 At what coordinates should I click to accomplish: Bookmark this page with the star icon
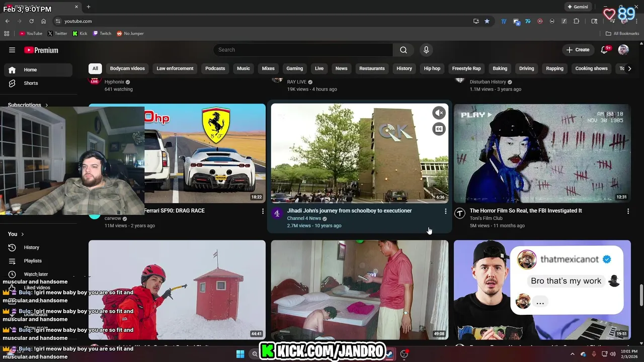click(487, 21)
